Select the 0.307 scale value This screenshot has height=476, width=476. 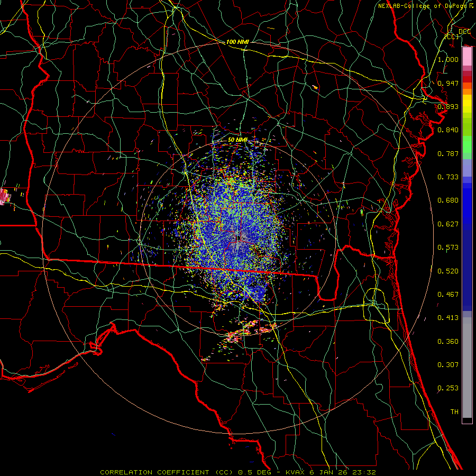pyautogui.click(x=448, y=365)
